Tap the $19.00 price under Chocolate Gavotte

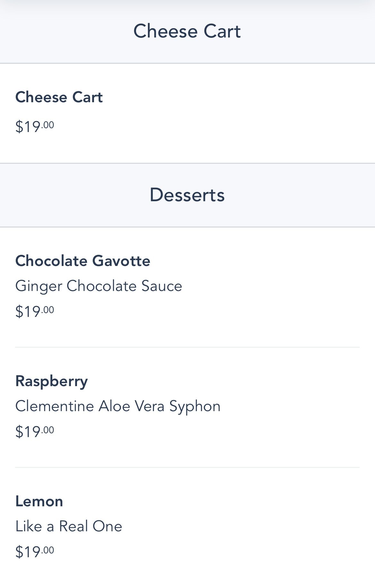35,311
